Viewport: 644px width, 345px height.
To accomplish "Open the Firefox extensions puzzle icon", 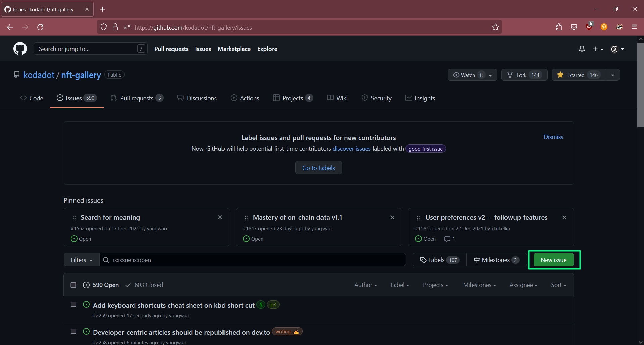I will click(x=559, y=27).
